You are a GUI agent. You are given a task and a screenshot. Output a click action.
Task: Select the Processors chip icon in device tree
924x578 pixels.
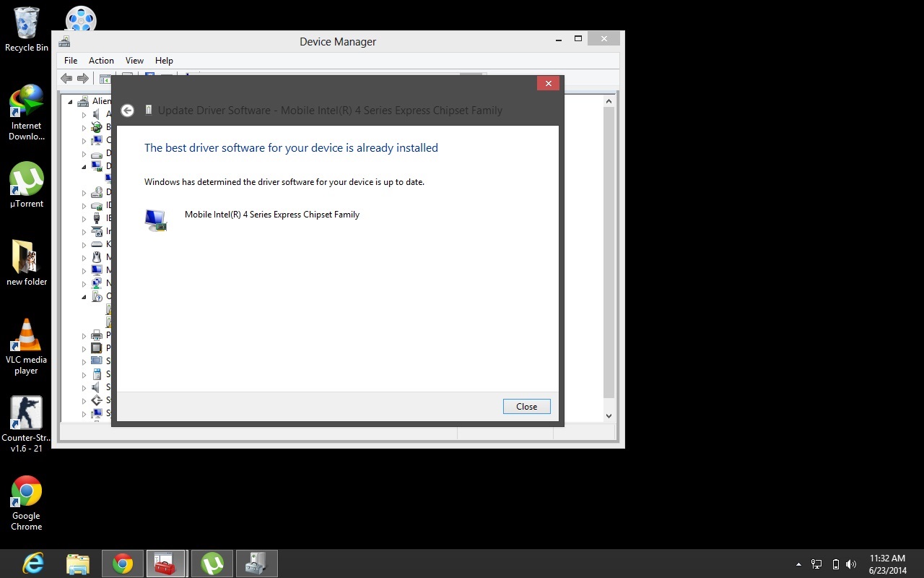click(x=96, y=348)
